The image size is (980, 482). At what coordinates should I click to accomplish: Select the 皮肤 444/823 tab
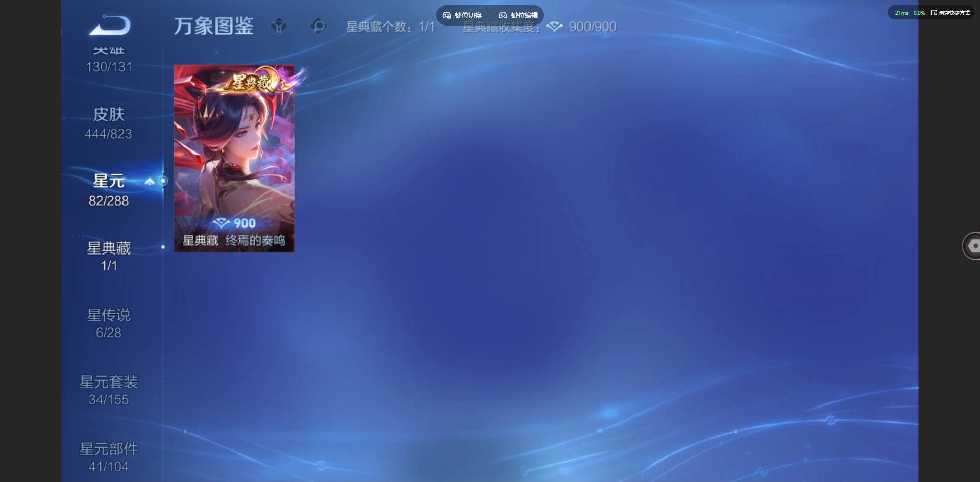(109, 123)
